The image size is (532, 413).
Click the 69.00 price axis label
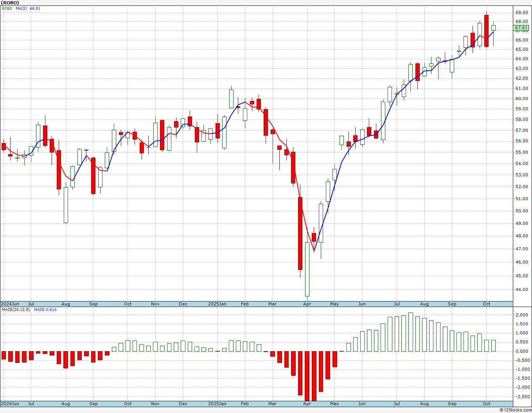tap(521, 13)
